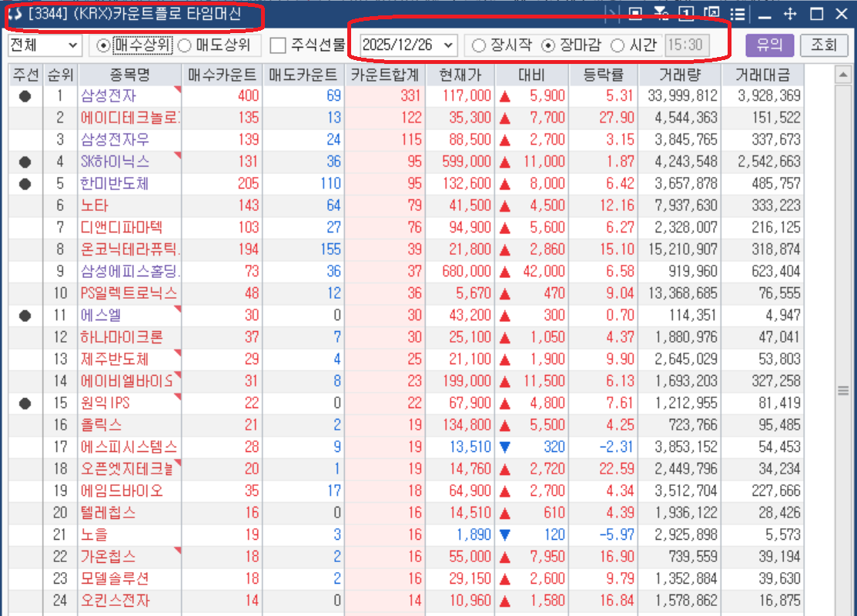The width and height of the screenshot is (857, 616).
Task: Click the funnel filter icon in title bar
Action: pyautogui.click(x=660, y=12)
